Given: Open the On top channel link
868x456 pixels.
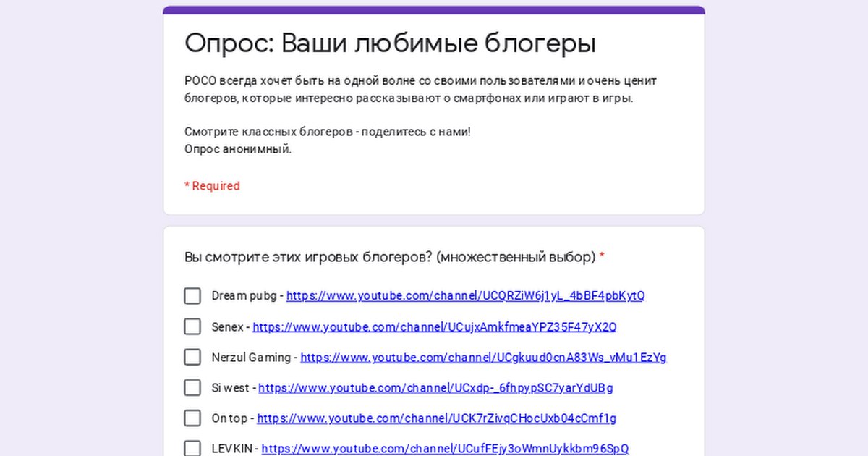Looking at the screenshot, I should (x=437, y=418).
